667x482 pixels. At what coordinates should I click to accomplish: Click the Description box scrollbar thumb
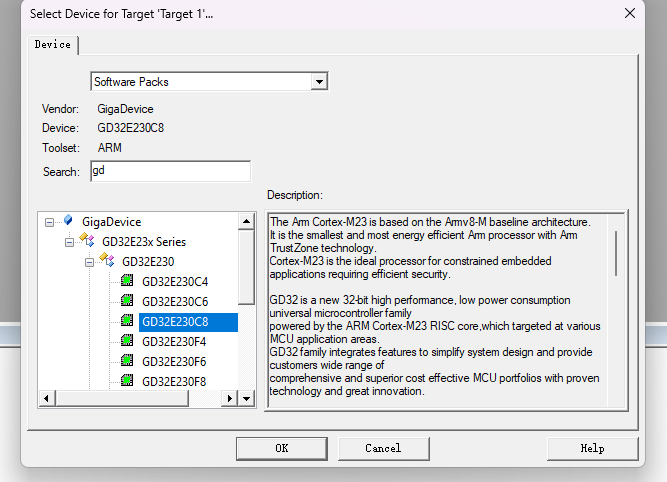616,254
